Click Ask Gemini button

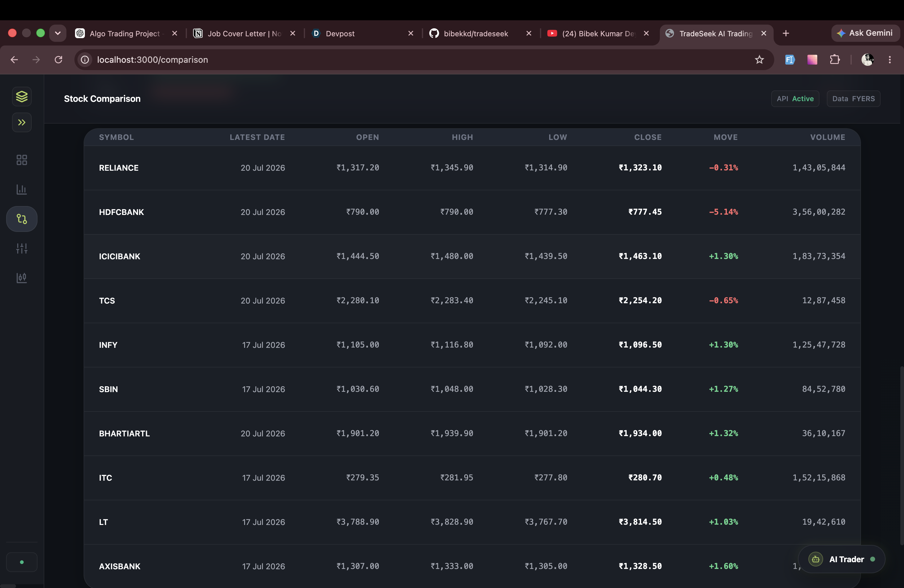[865, 33]
